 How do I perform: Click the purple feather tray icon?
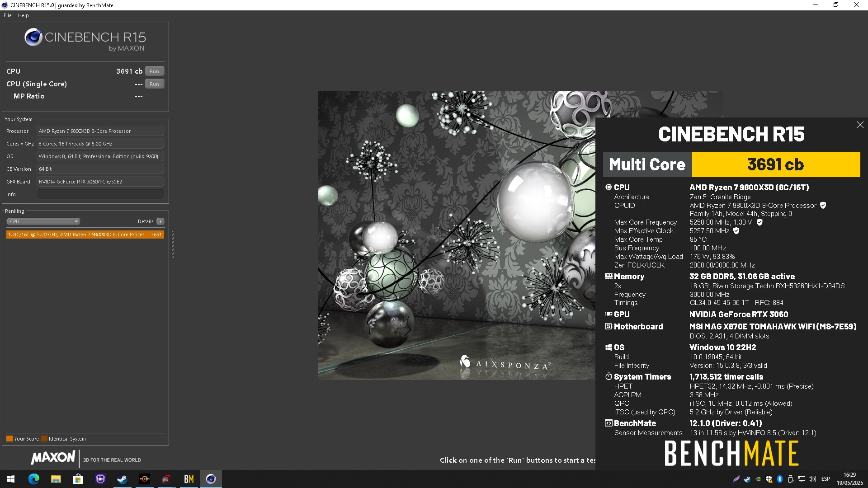click(x=736, y=479)
